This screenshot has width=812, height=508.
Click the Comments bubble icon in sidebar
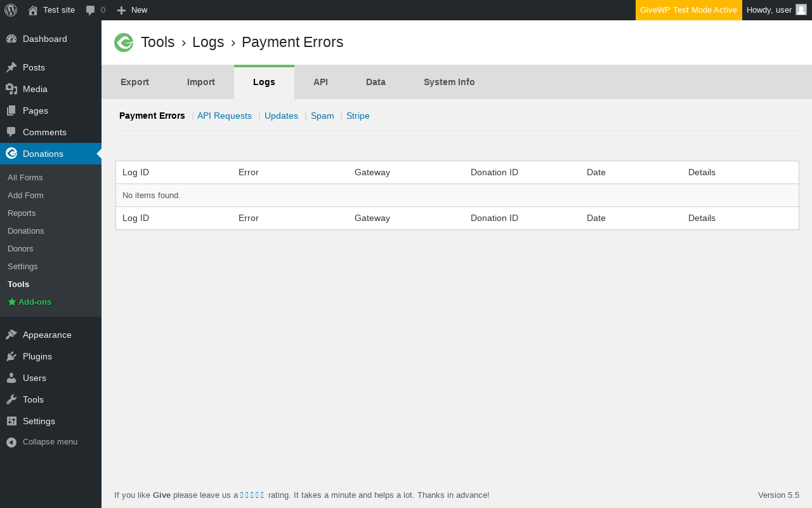[11, 132]
